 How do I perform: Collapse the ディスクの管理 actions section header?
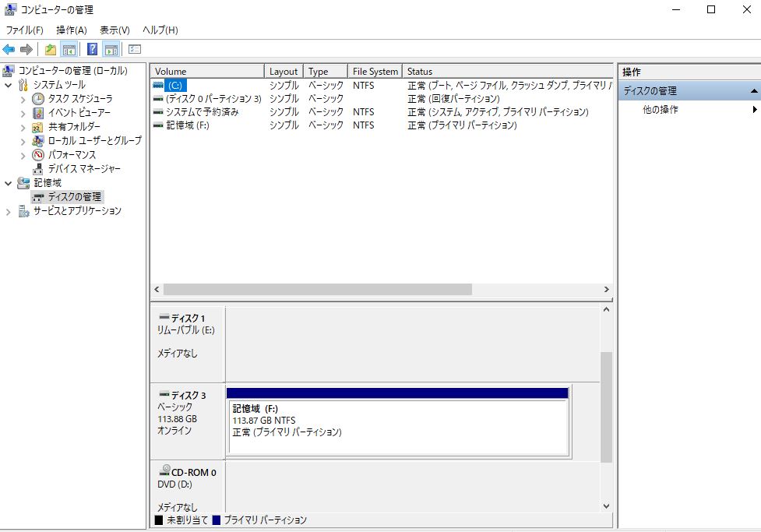click(x=753, y=91)
